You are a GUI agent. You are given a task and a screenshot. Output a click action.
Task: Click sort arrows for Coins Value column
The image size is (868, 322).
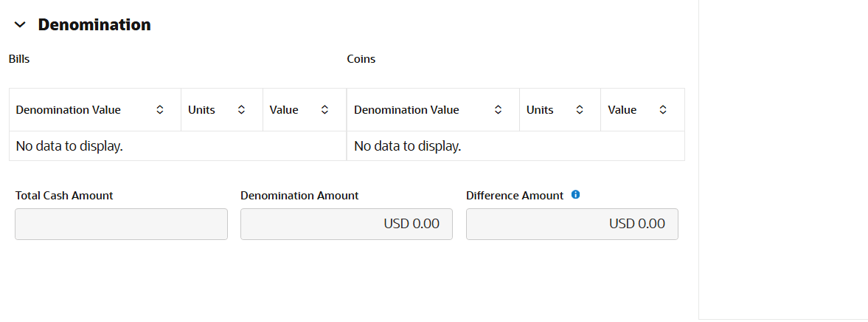[x=663, y=110]
